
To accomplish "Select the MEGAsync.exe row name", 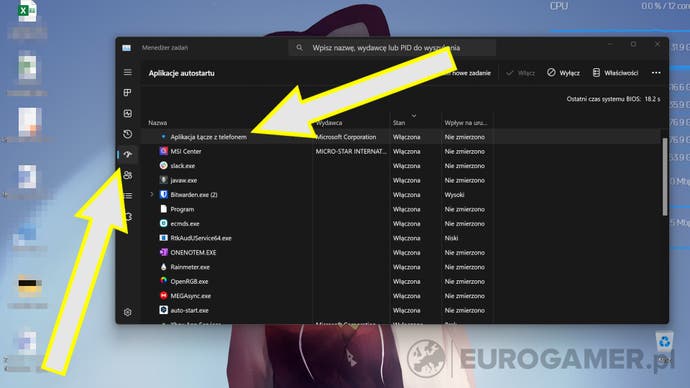I will tap(191, 296).
